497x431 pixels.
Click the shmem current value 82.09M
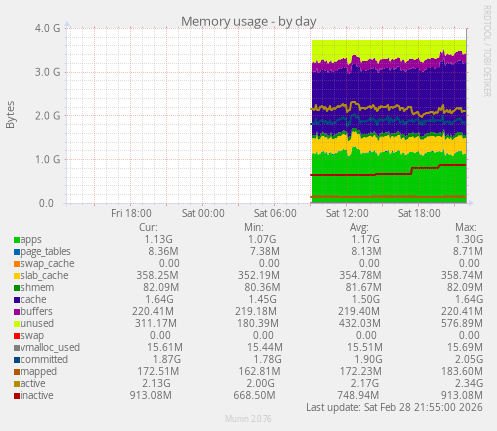pos(161,287)
